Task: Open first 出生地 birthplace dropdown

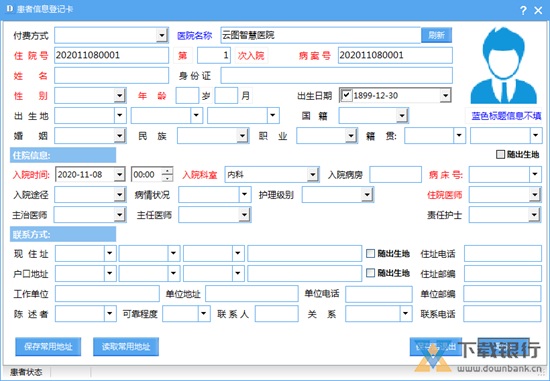Action: 120,115
